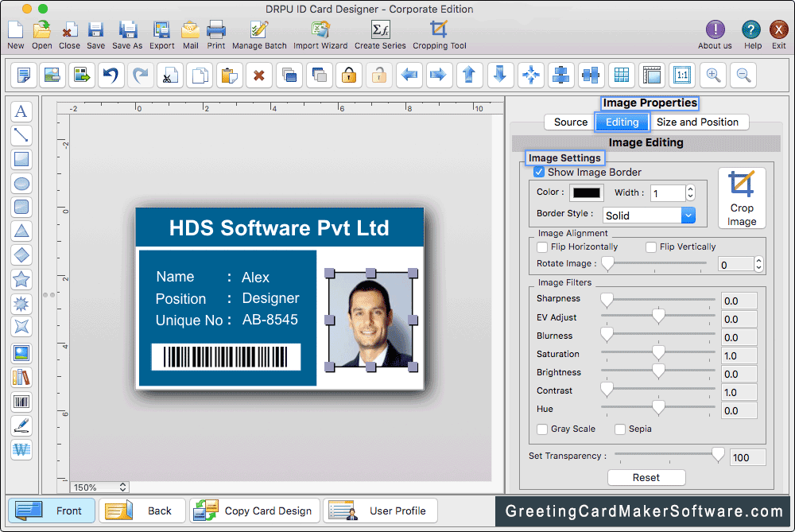
Task: Click the Set Transparency slider handle
Action: [x=717, y=455]
